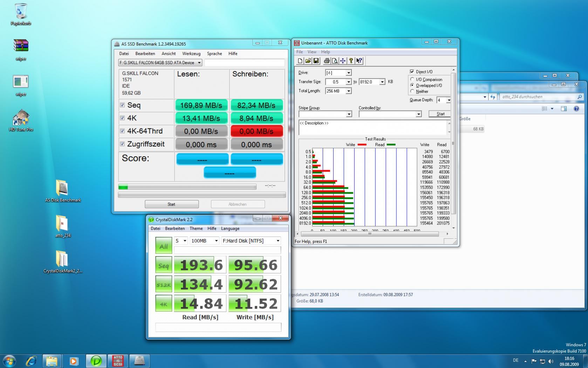Viewport: 588px width, 368px height.
Task: Click the Print Preview icon in ATTO toolbar
Action: tap(335, 61)
